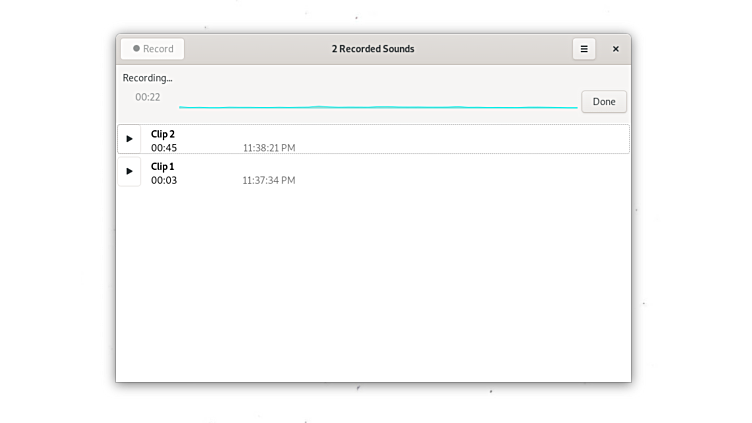Open the hamburger menu in the header bar

click(584, 48)
